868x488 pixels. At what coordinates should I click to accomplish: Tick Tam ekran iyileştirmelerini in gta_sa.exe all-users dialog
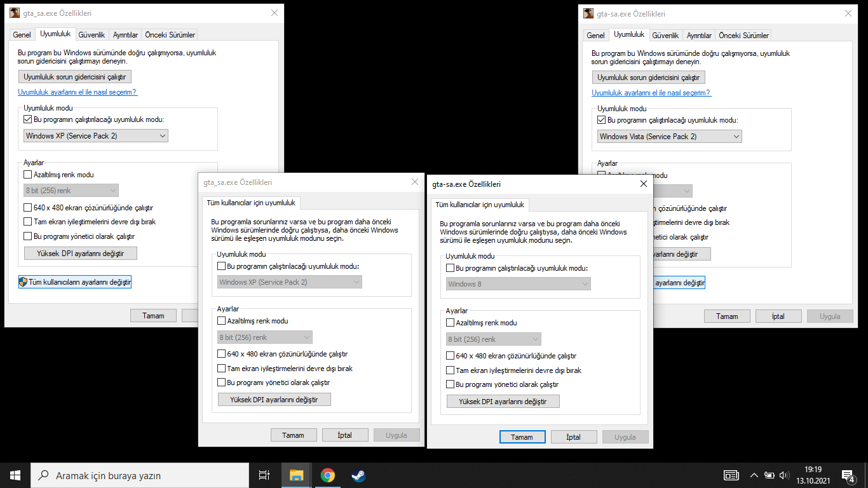(x=222, y=369)
